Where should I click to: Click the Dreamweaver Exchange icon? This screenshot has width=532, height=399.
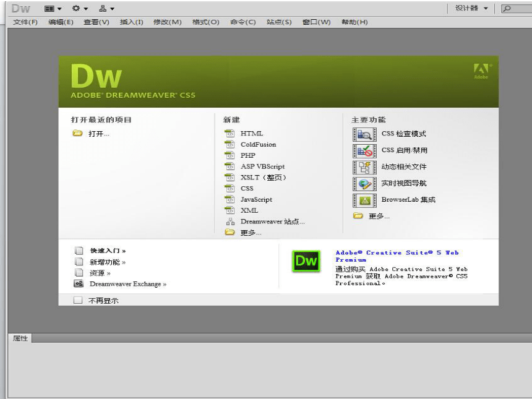point(79,284)
